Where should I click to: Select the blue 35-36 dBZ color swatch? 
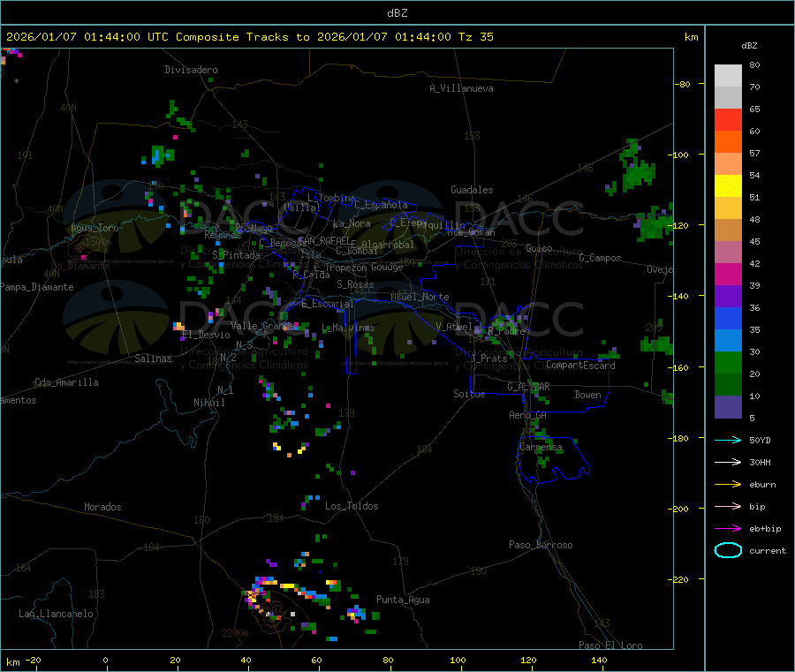(x=728, y=318)
